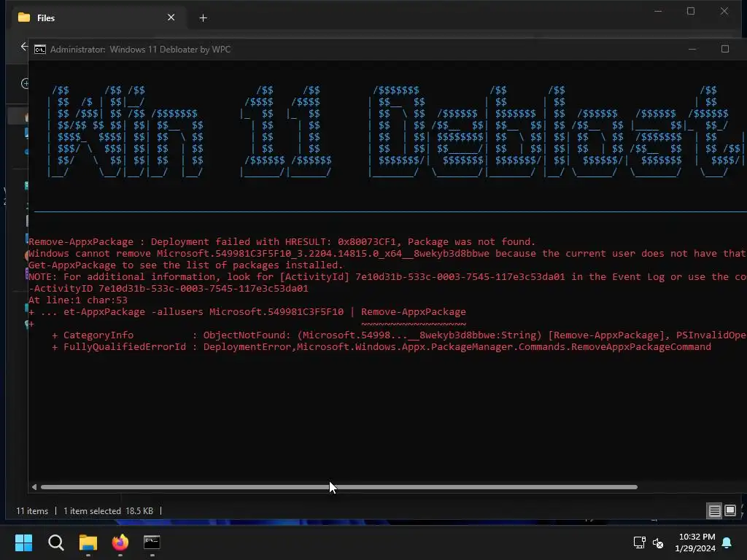Switch Files window to details view
This screenshot has width=747, height=560.
coord(715,511)
